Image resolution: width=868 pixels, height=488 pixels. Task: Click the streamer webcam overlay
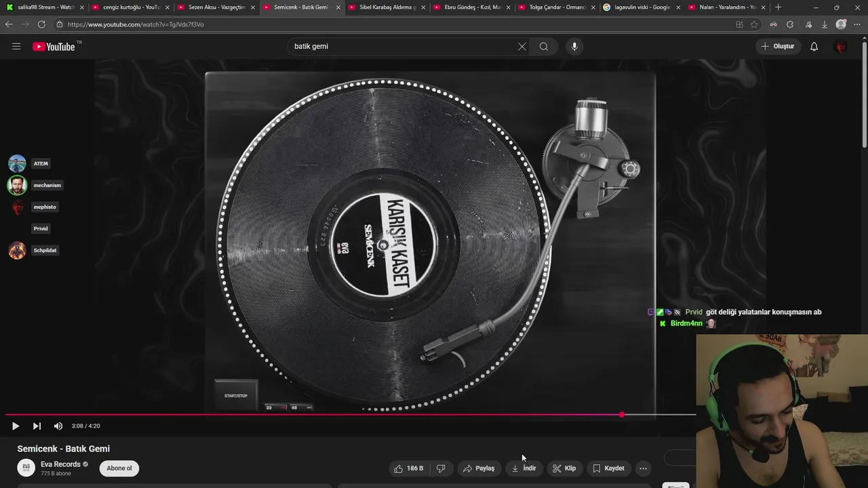point(782,411)
